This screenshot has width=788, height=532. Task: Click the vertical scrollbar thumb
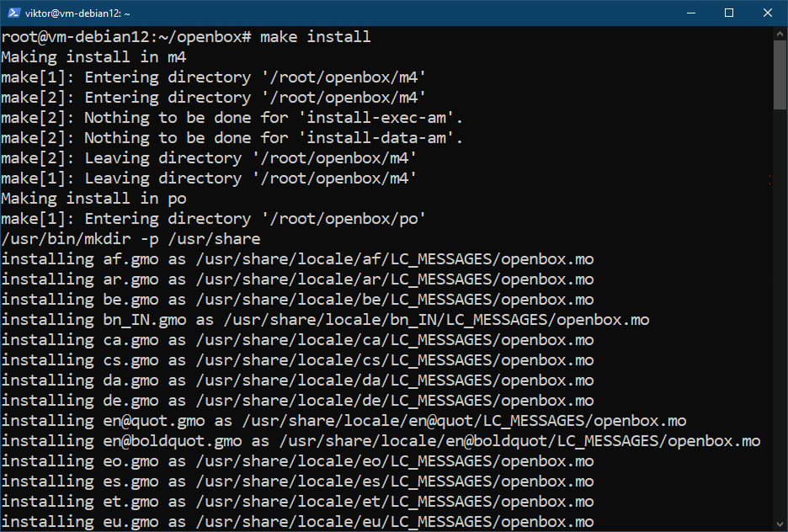pyautogui.click(x=780, y=75)
